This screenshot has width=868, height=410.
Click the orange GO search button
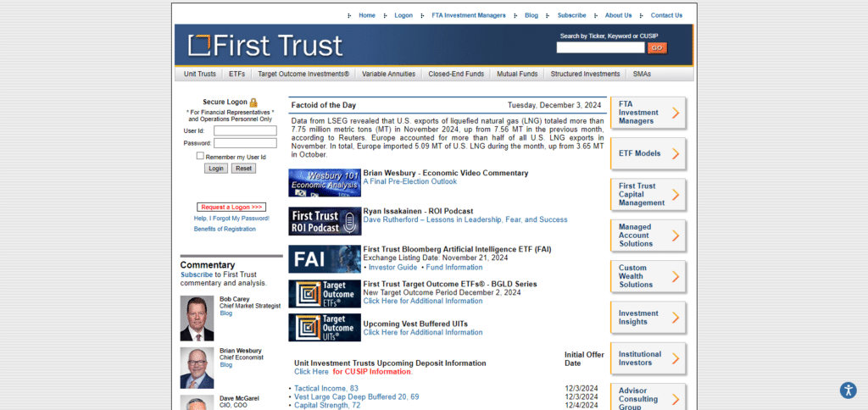tap(657, 48)
